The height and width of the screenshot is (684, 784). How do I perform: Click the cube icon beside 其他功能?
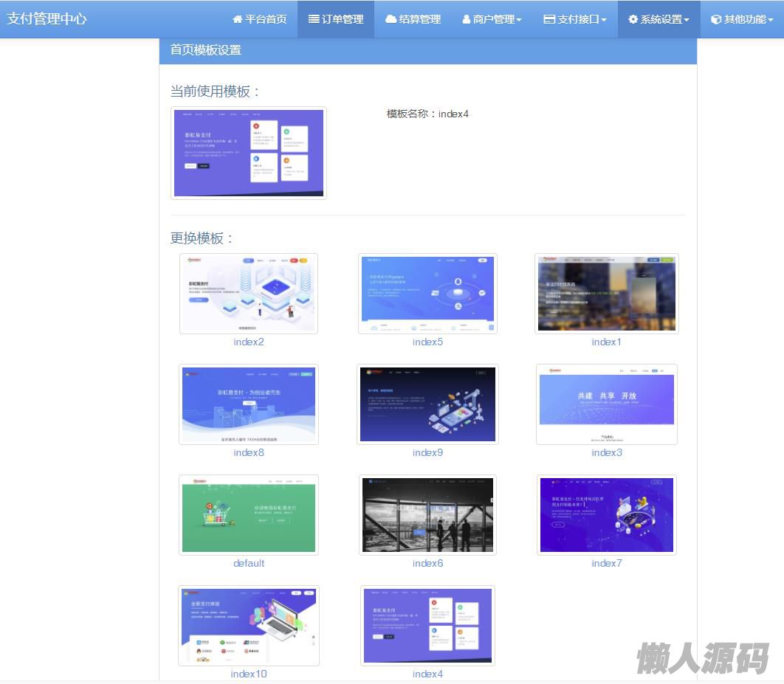click(715, 20)
